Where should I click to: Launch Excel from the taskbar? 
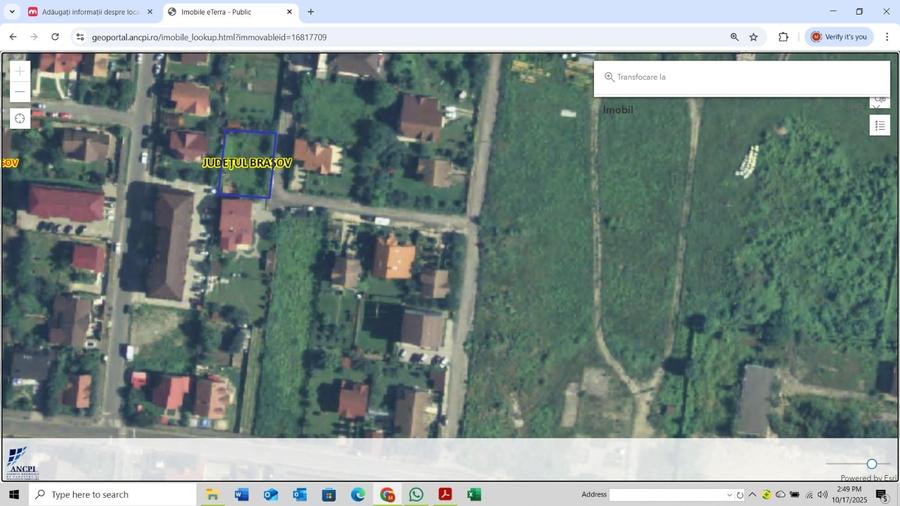(x=474, y=495)
